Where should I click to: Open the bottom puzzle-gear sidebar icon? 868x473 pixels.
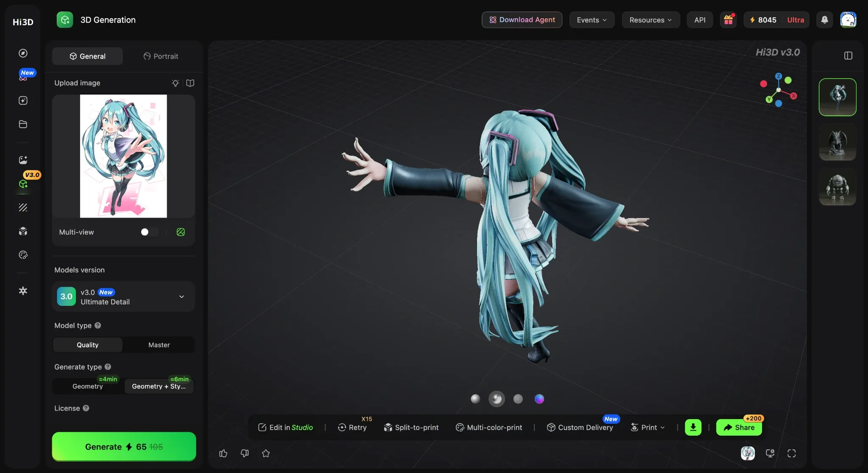click(x=23, y=291)
